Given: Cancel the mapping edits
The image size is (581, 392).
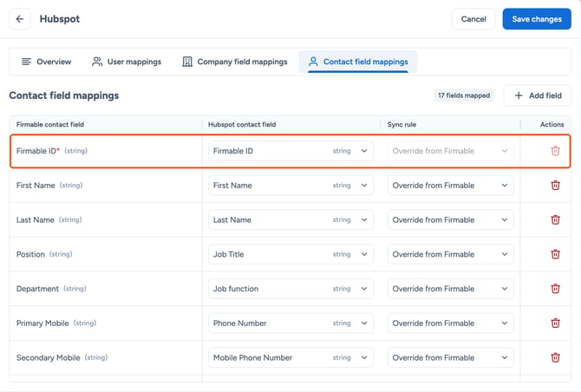Looking at the screenshot, I should (473, 19).
